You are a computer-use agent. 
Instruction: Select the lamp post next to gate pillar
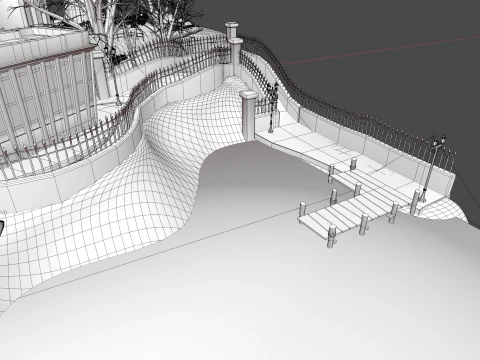coord(273,107)
